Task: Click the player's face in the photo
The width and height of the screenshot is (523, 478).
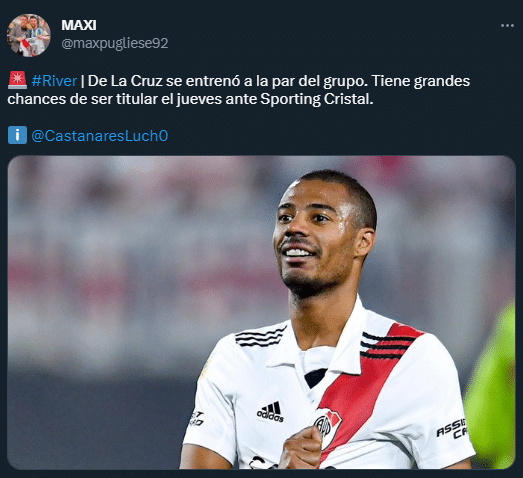Action: (314, 237)
